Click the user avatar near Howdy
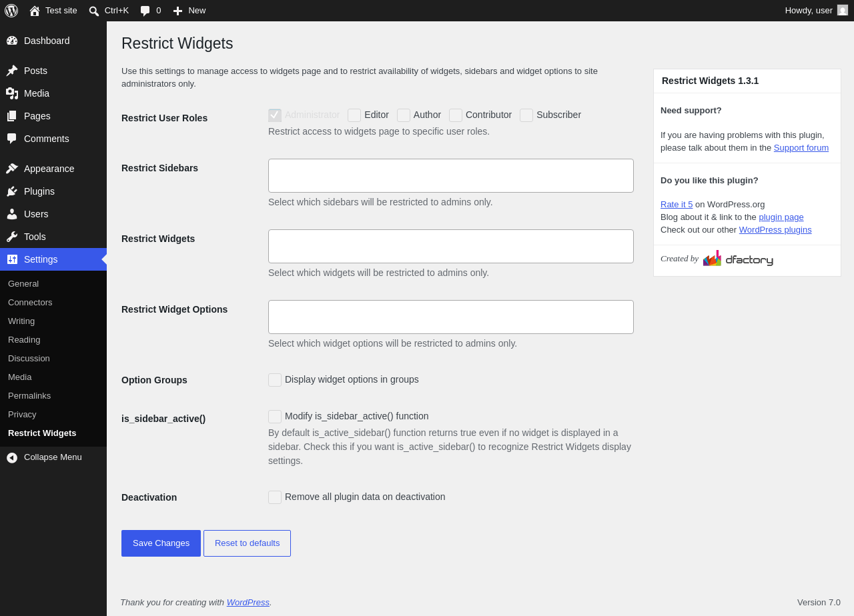Viewport: 854px width, 616px height. pos(843,10)
